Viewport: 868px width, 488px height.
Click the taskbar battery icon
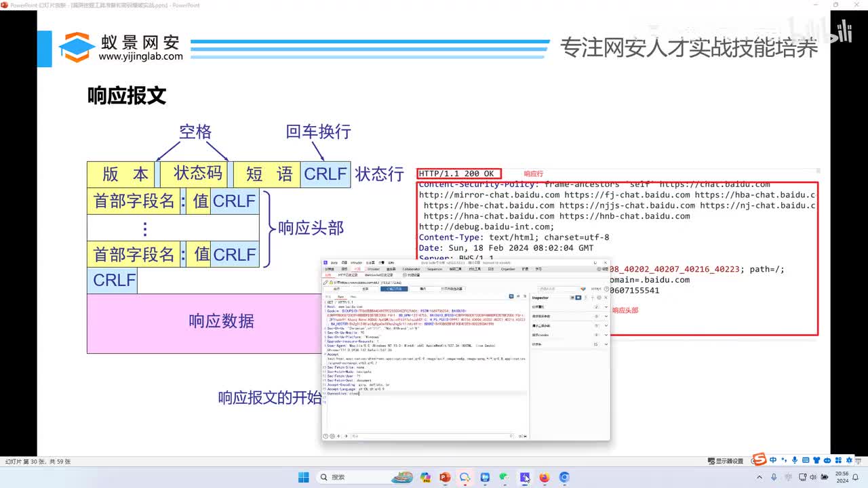(x=825, y=477)
